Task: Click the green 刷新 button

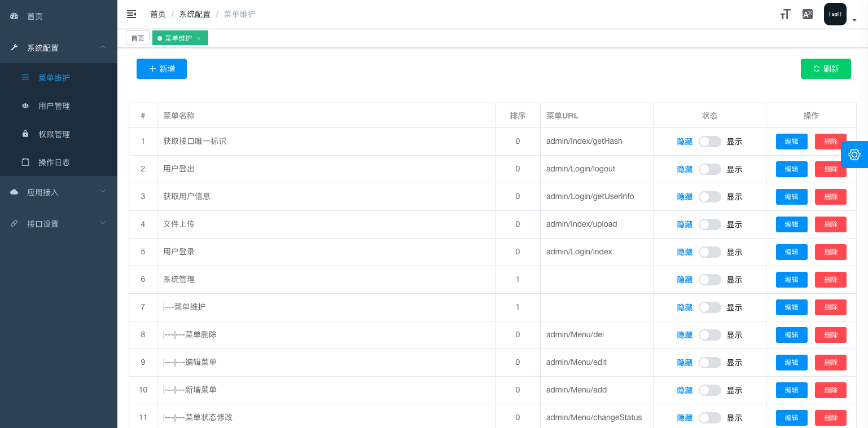Action: point(826,69)
